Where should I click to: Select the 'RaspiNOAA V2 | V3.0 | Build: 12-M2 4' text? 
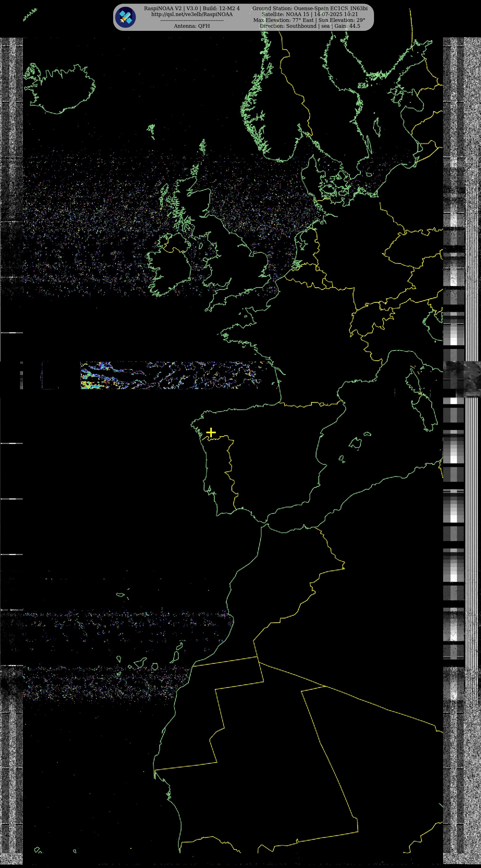point(192,8)
